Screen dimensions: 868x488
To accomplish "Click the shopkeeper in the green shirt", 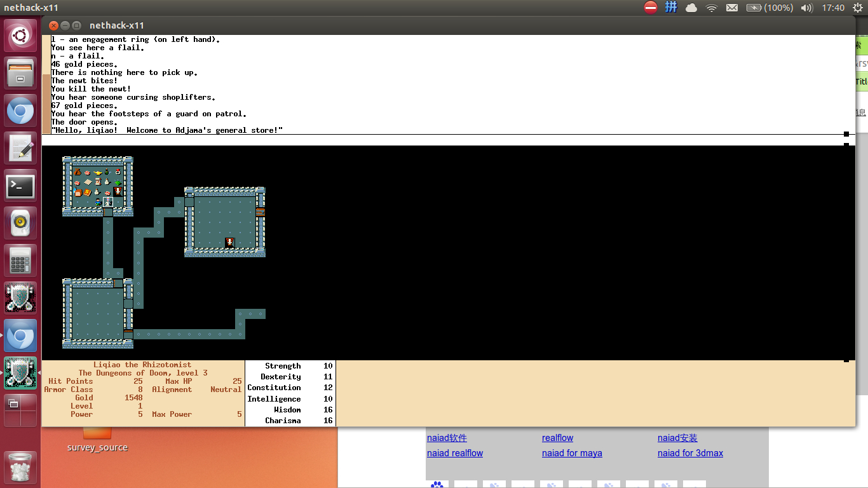I will (98, 202).
